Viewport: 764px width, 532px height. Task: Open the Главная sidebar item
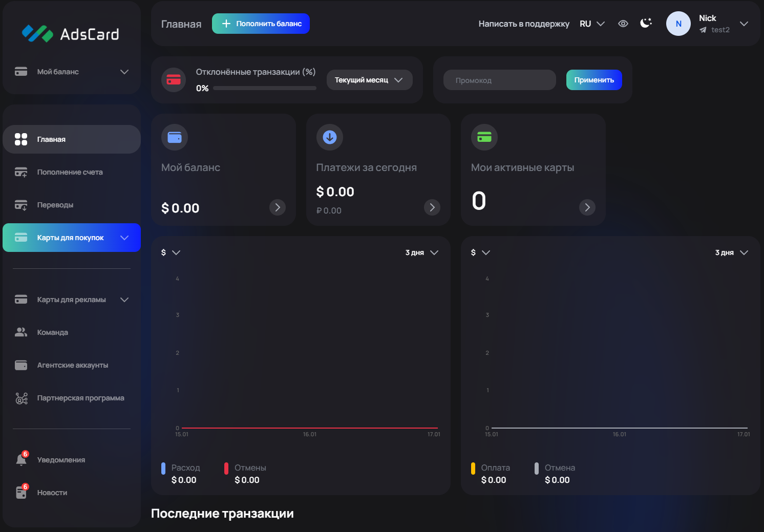pos(72,139)
